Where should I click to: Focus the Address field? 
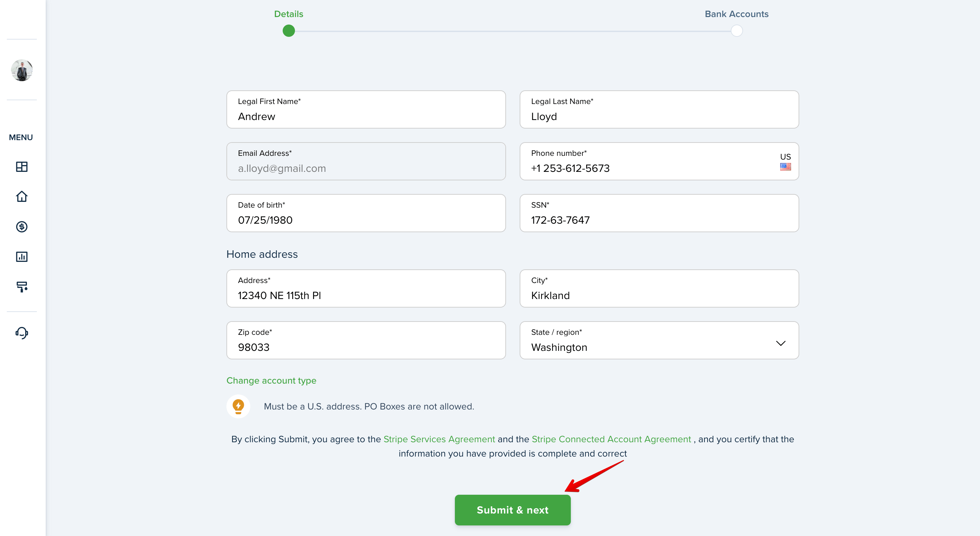[366, 288]
